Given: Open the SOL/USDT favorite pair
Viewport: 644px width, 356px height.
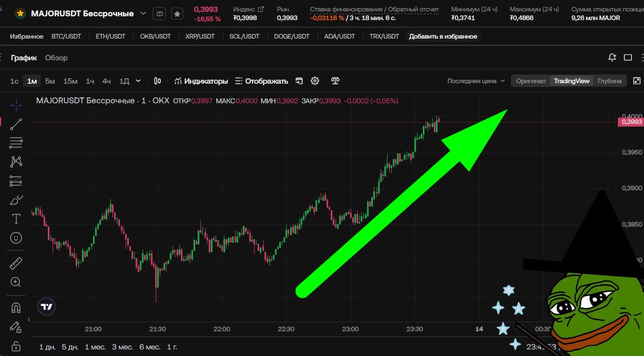Looking at the screenshot, I should [245, 36].
